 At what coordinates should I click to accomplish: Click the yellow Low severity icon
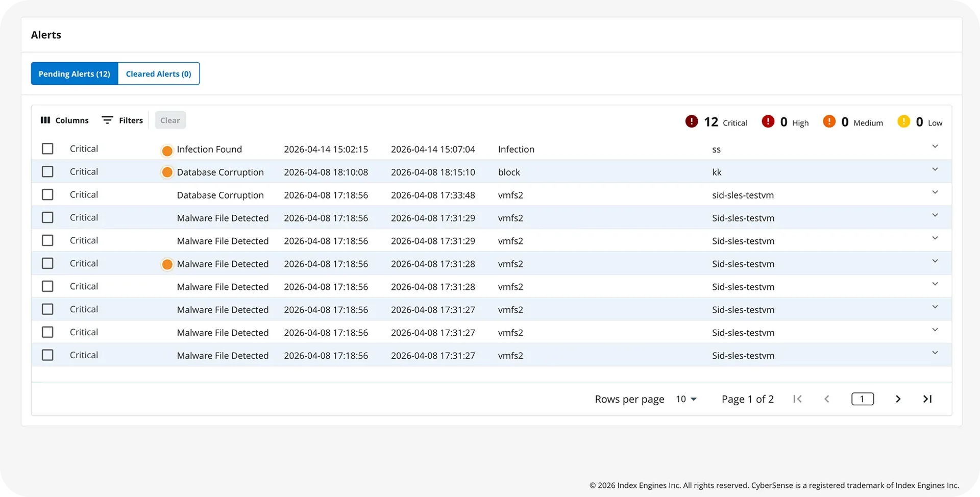pos(903,121)
